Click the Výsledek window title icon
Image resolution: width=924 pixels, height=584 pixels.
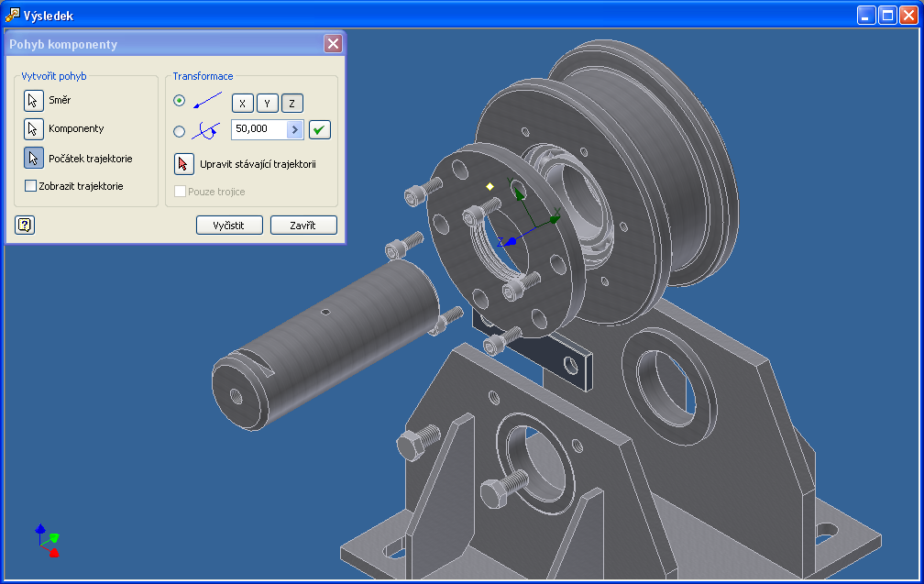[11, 15]
